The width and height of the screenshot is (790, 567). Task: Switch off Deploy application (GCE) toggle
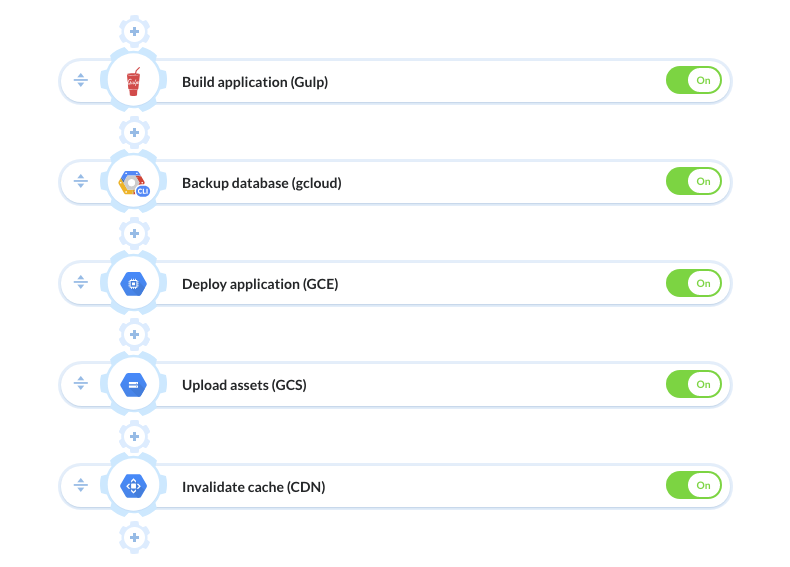[694, 283]
